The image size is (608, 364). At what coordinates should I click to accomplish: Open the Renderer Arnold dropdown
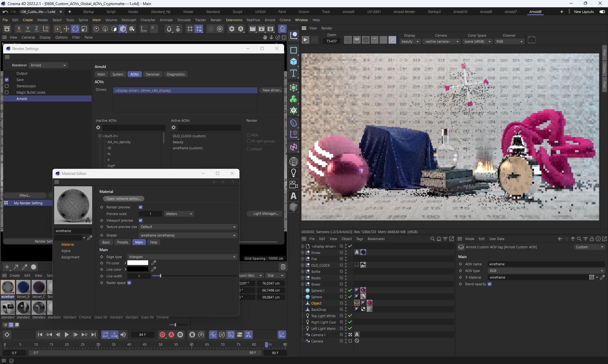point(48,65)
